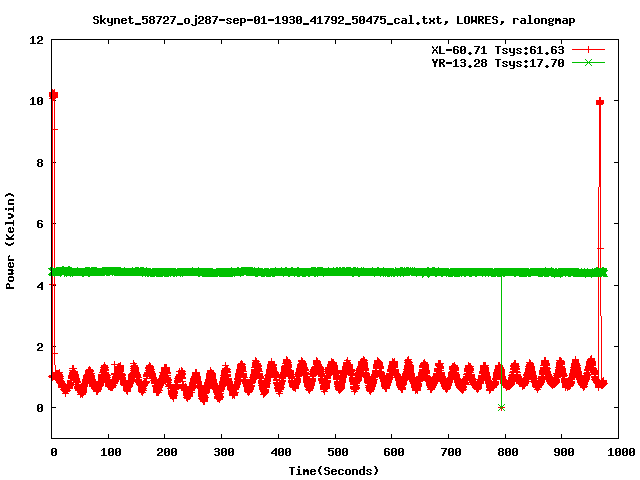
Task: Click the y-axis tick label 2
Action: pos(40,347)
